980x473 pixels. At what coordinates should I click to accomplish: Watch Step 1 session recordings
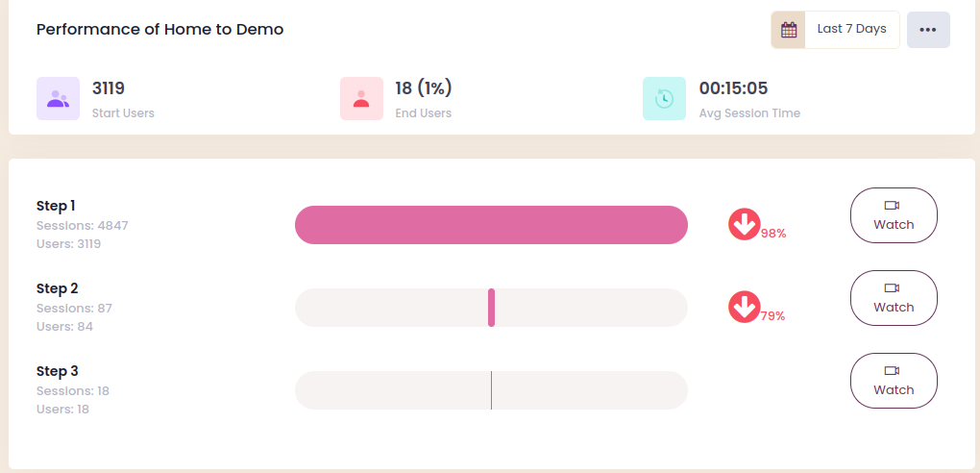tap(894, 215)
